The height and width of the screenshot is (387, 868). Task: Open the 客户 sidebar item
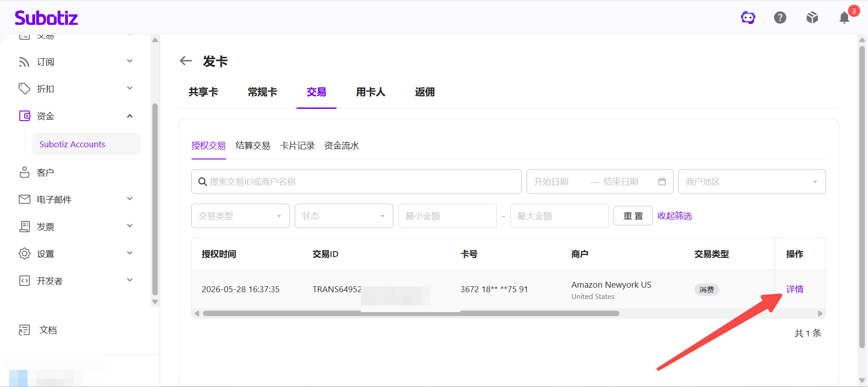click(45, 173)
